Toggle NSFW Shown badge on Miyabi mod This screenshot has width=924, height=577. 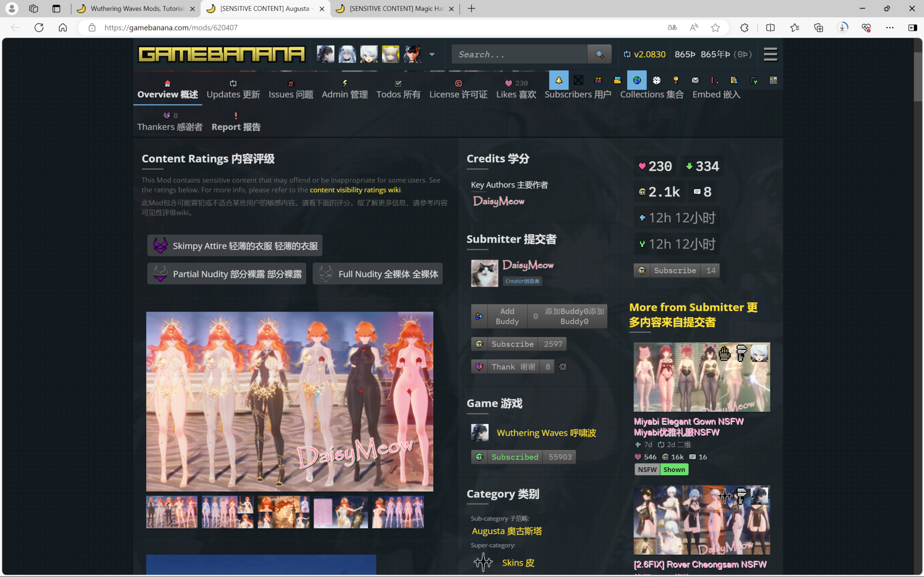tap(661, 470)
